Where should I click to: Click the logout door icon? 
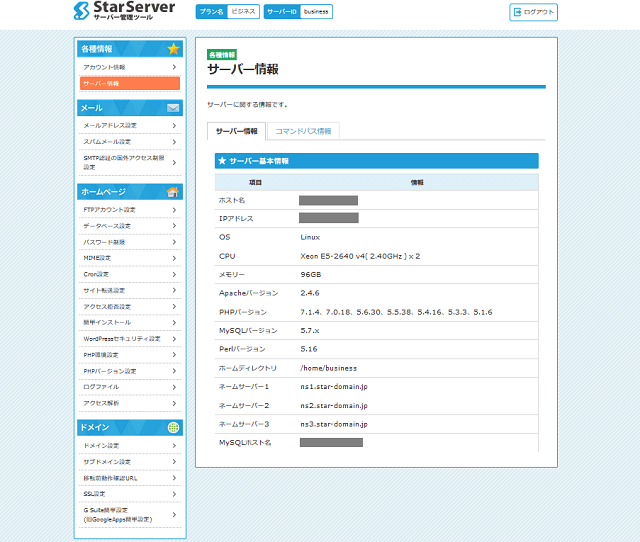click(518, 12)
